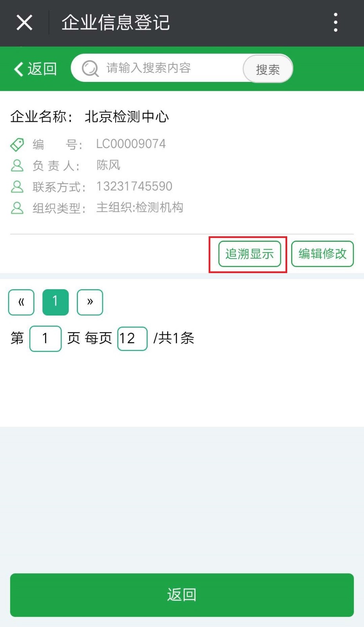Click the person icon beside 联系方式
The height and width of the screenshot is (627, 364).
coord(17,187)
